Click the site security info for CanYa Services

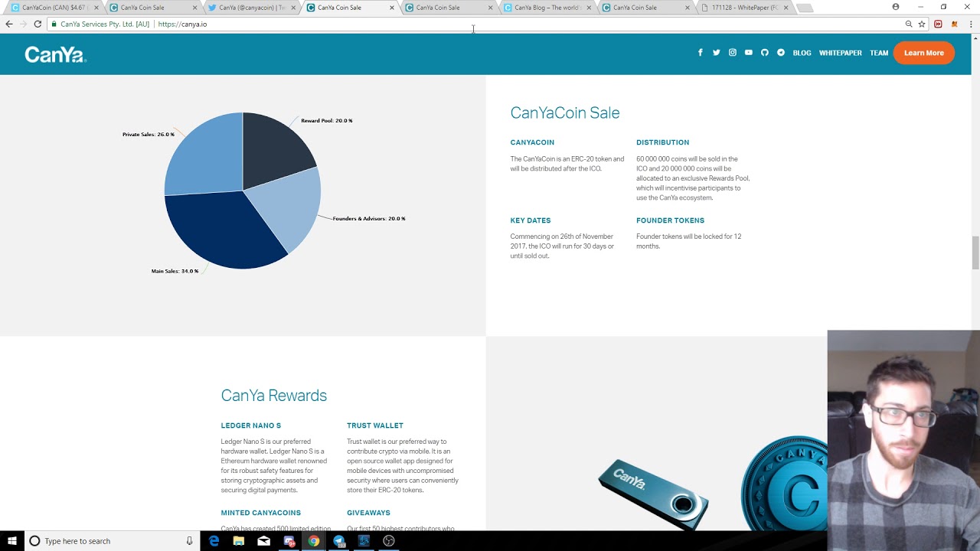(x=100, y=24)
